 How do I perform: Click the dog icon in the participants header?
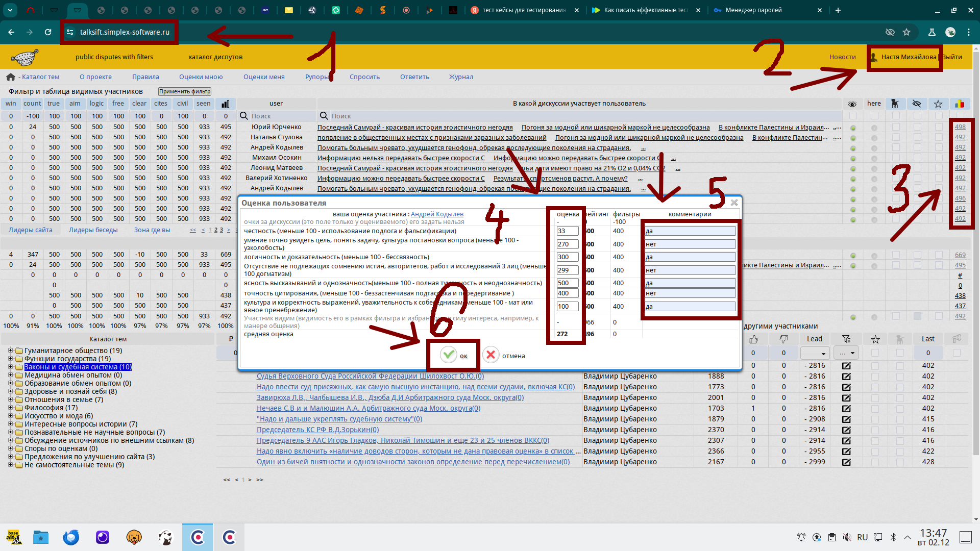[x=895, y=104]
